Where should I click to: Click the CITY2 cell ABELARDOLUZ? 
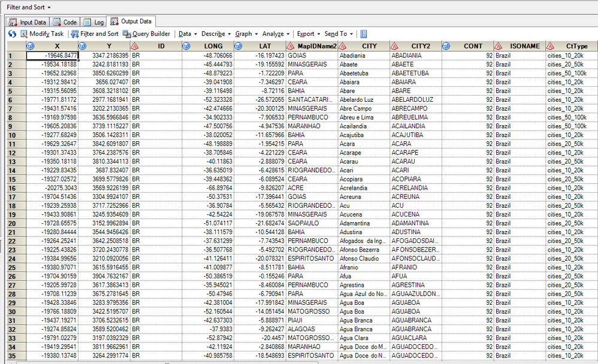click(416, 100)
